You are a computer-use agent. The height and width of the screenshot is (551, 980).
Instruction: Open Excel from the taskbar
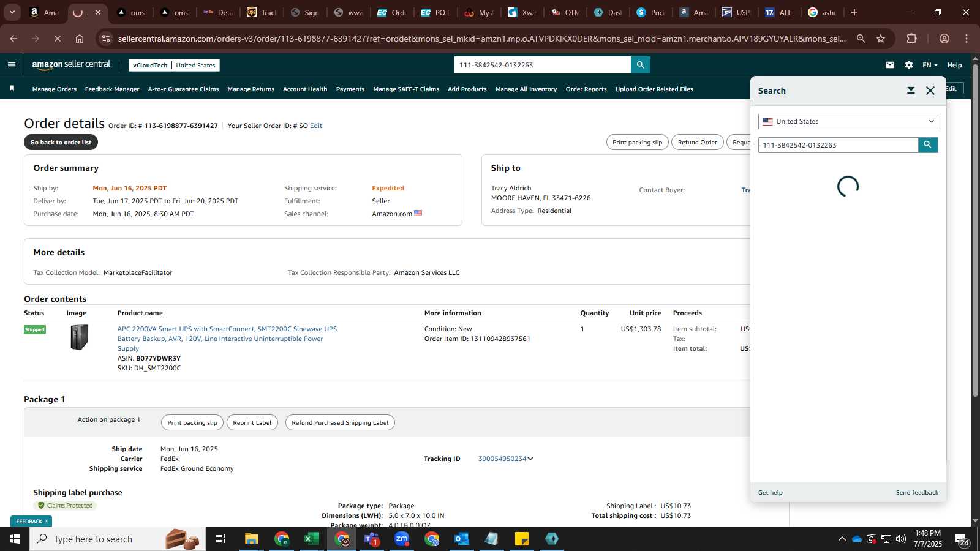click(311, 539)
